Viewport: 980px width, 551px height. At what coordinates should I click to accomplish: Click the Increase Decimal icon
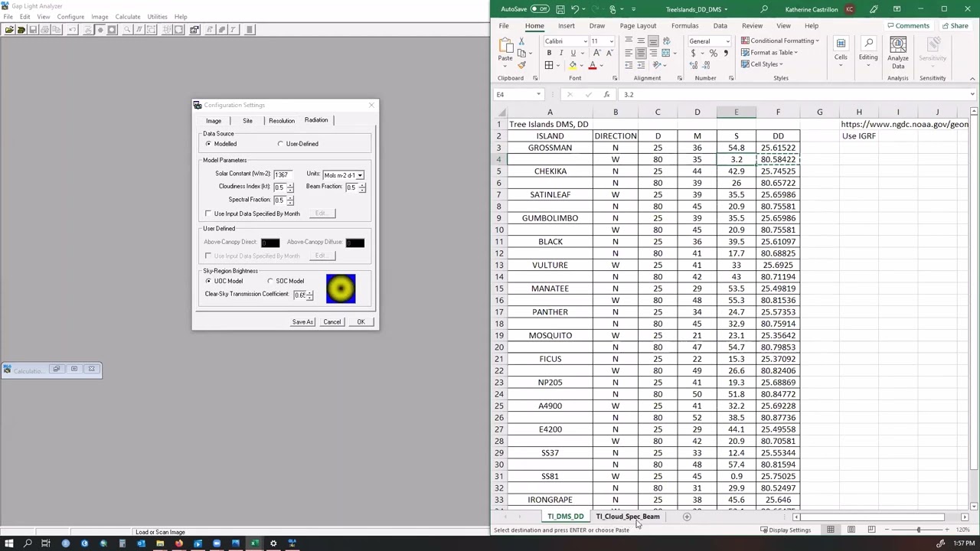tap(694, 66)
